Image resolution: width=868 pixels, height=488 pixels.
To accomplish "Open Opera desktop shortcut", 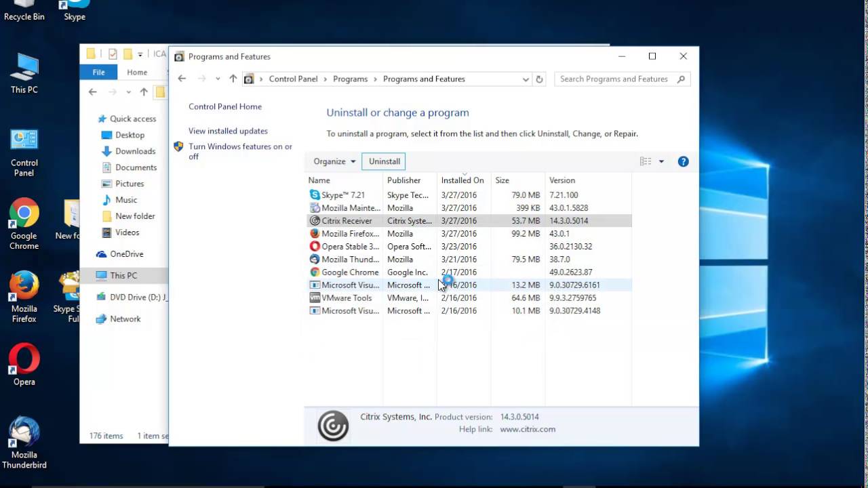I will coord(24,365).
